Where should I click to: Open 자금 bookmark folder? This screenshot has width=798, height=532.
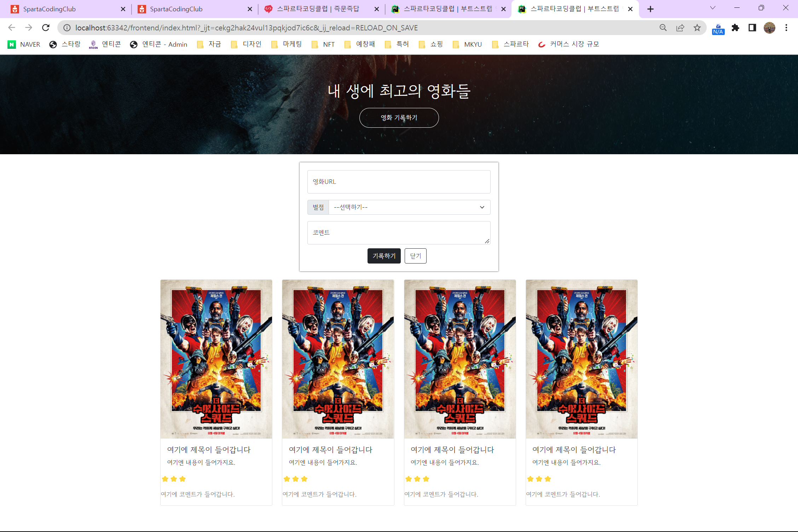click(209, 44)
